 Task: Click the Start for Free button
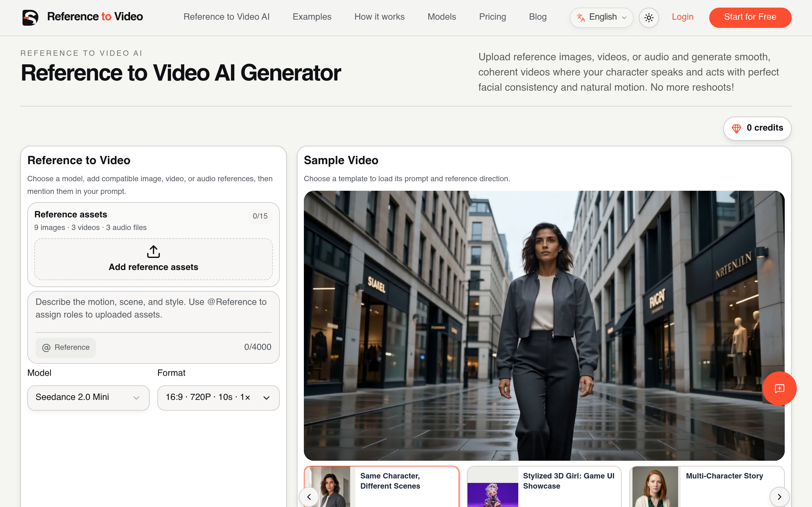point(750,17)
